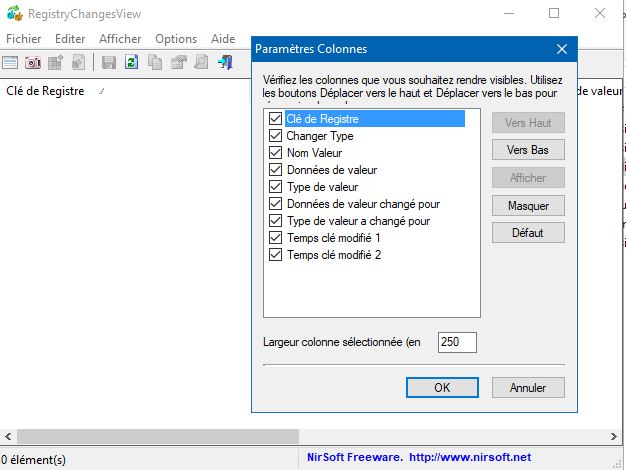Open the nirsoft.net link in status bar
This screenshot has height=470, width=626.
point(470,457)
